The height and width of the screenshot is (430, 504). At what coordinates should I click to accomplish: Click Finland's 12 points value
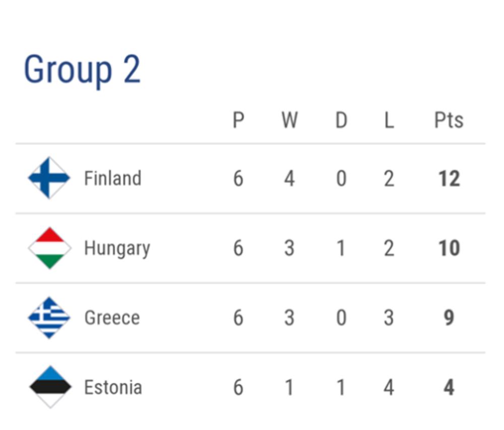[x=449, y=179]
